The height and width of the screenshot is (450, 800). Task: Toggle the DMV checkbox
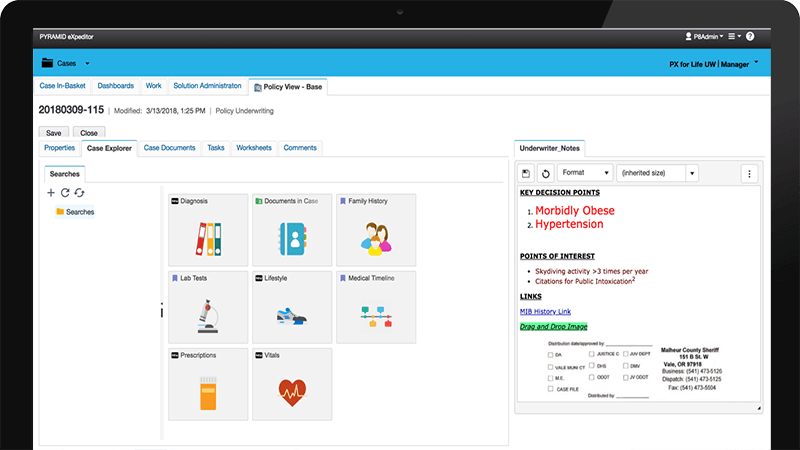pyautogui.click(x=625, y=366)
